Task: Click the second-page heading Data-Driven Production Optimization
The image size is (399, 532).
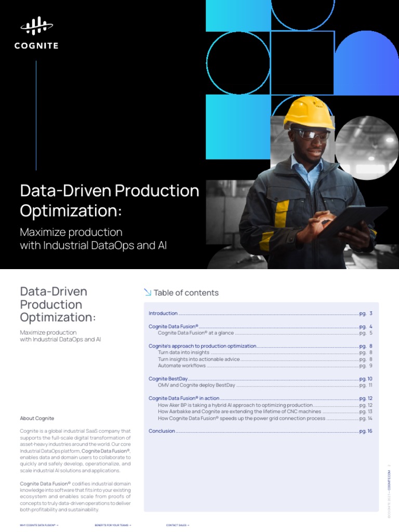Action: coord(58,304)
